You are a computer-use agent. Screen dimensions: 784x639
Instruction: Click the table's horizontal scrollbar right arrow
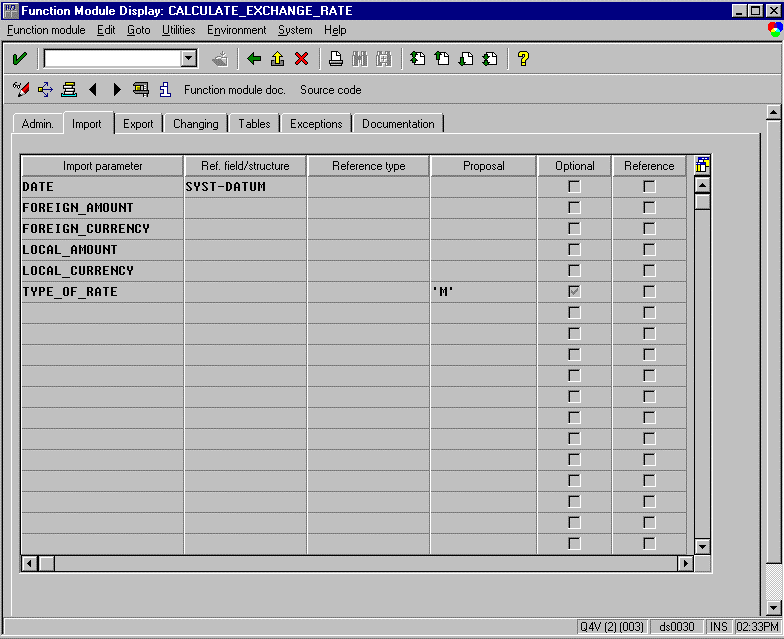tap(685, 564)
